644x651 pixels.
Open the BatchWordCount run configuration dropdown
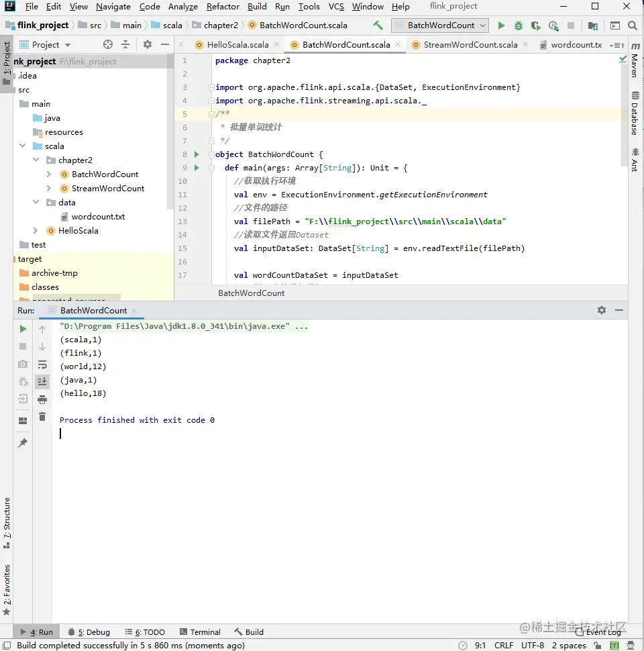tap(440, 26)
